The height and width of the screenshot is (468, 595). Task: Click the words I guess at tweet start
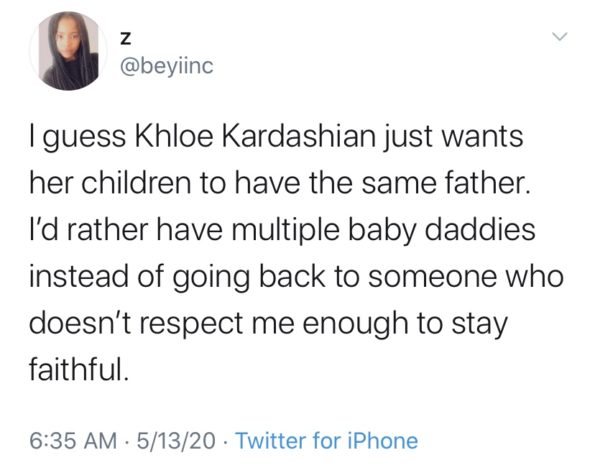[x=78, y=137]
